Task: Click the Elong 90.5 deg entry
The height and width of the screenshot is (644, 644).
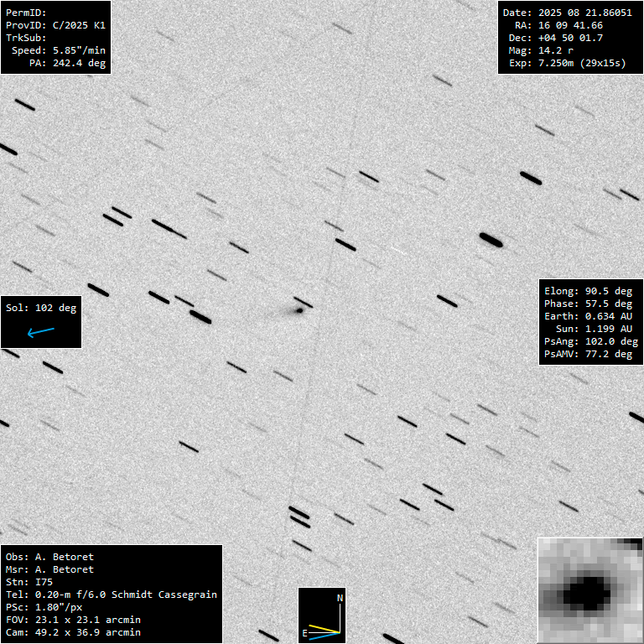Action: point(588,291)
